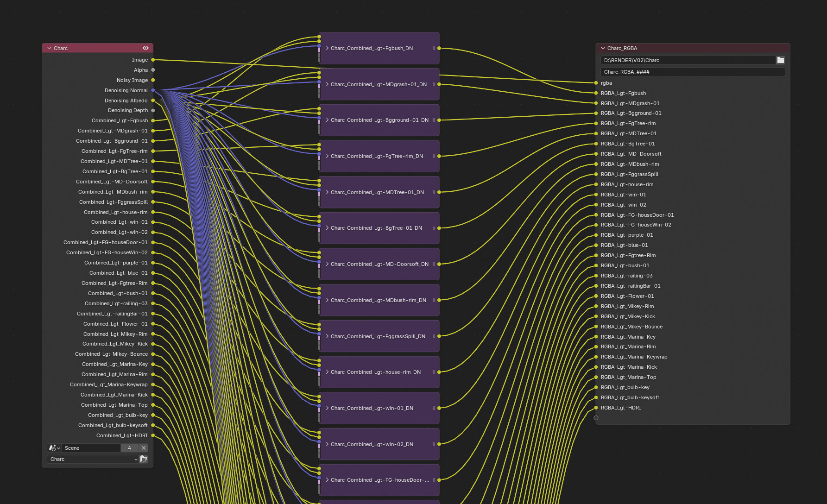Click the Scene name field

(91, 448)
